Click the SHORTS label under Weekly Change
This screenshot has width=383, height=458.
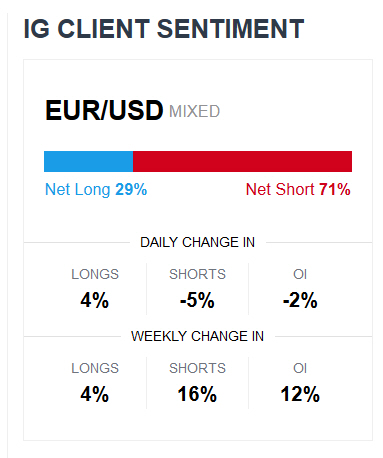pos(197,368)
